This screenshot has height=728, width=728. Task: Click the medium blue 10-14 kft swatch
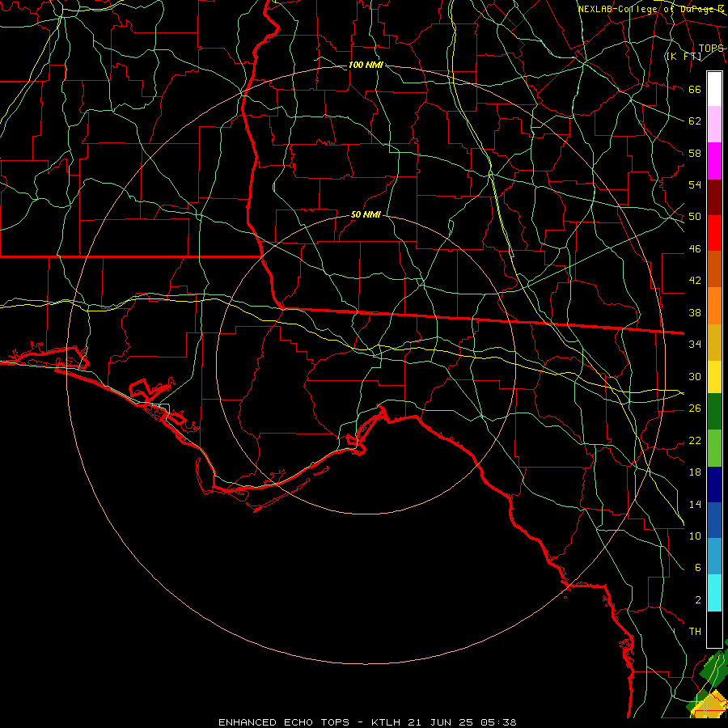[714, 520]
